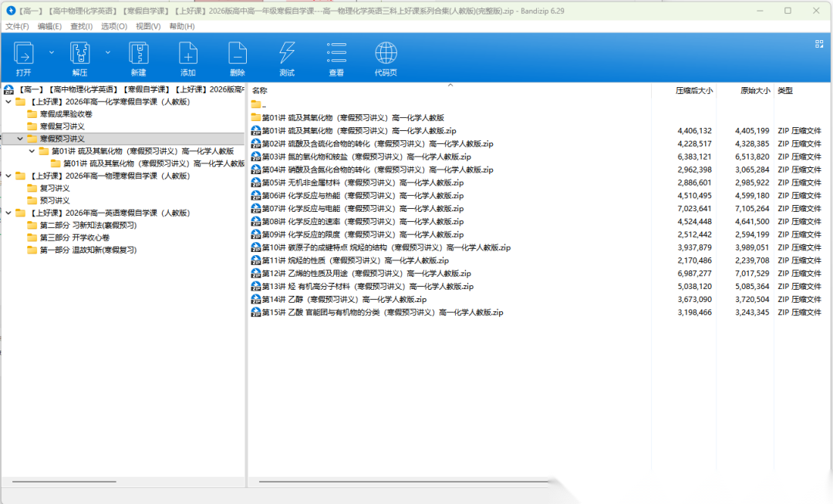Collapse the 2026年高一物理寒假自学课 tree node

point(8,176)
